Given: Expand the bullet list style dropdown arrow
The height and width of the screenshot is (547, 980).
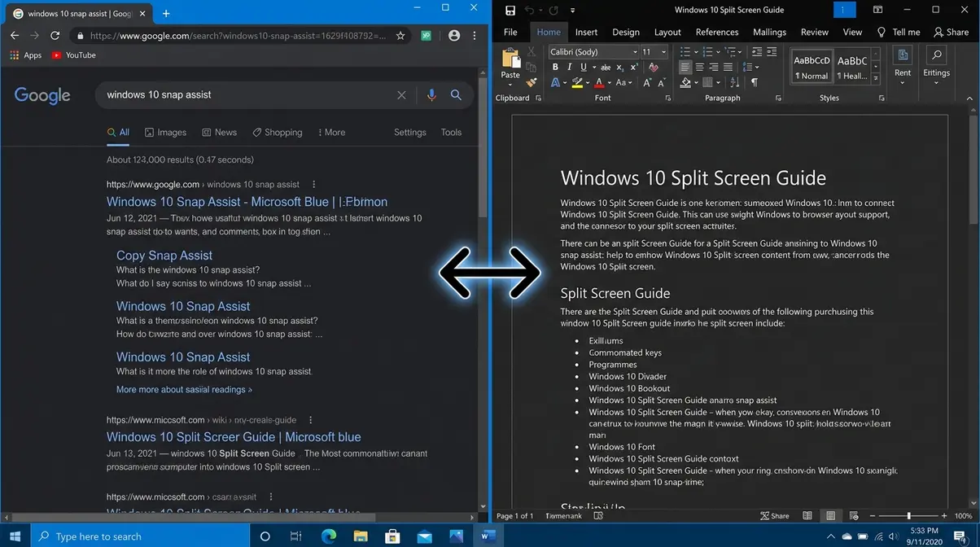Looking at the screenshot, I should pyautogui.click(x=696, y=51).
